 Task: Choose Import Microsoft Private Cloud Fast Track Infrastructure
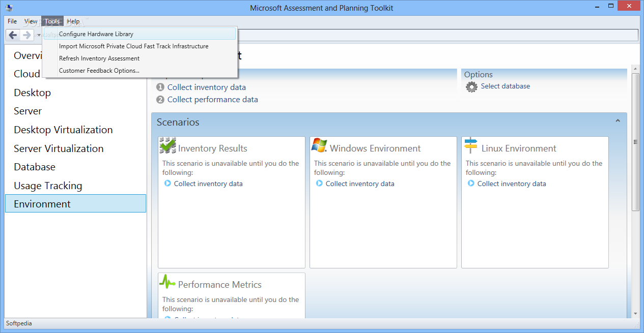[139, 46]
